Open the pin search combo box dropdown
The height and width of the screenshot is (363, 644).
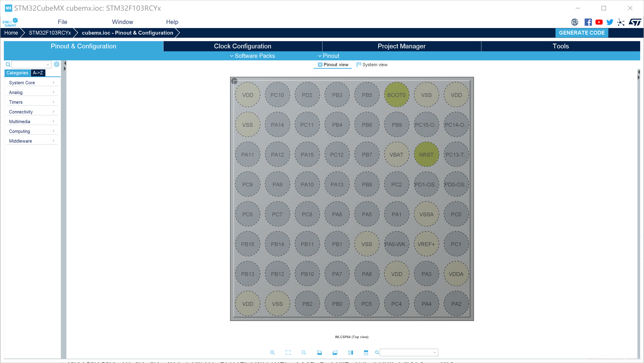(x=434, y=353)
